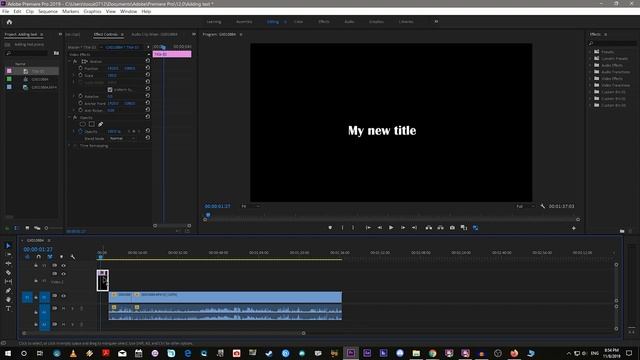Image resolution: width=640 pixels, height=360 pixels.
Task: Reset the Position parameter
Action: point(147,68)
